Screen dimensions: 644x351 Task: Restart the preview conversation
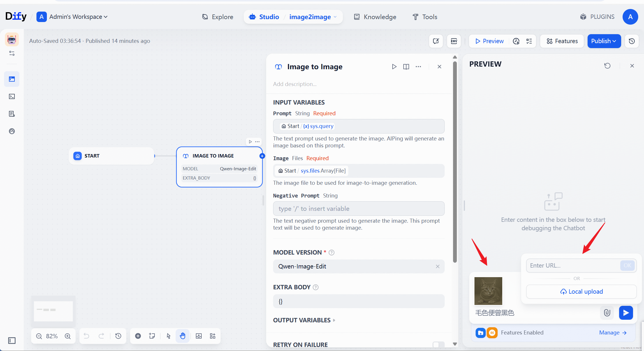[607, 66]
